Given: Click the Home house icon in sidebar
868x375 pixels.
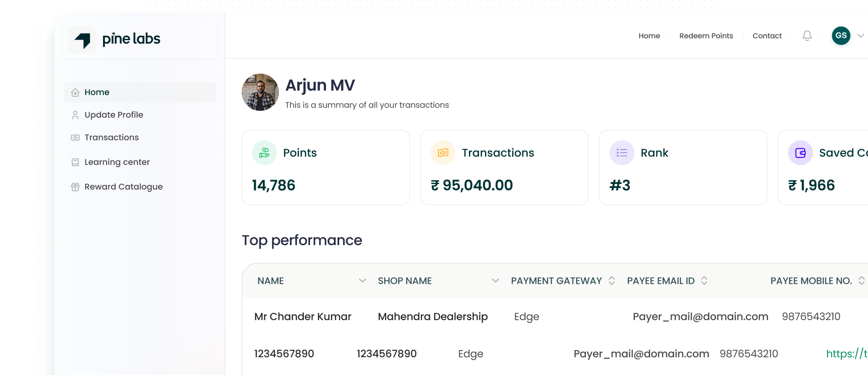Looking at the screenshot, I should (75, 92).
